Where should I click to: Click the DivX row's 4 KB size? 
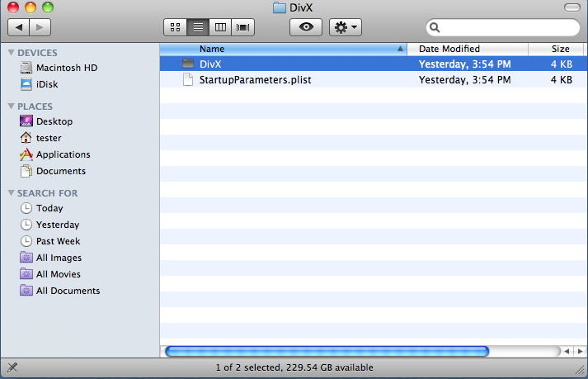[x=562, y=64]
